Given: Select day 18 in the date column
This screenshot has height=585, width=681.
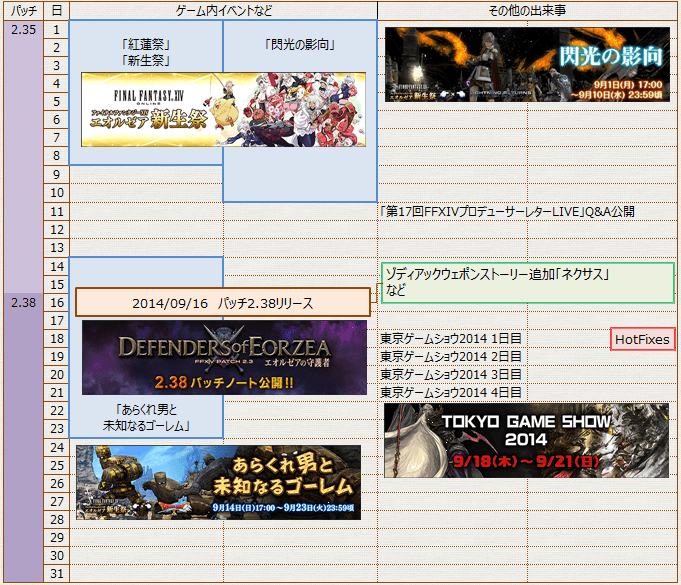Looking at the screenshot, I should 56,338.
